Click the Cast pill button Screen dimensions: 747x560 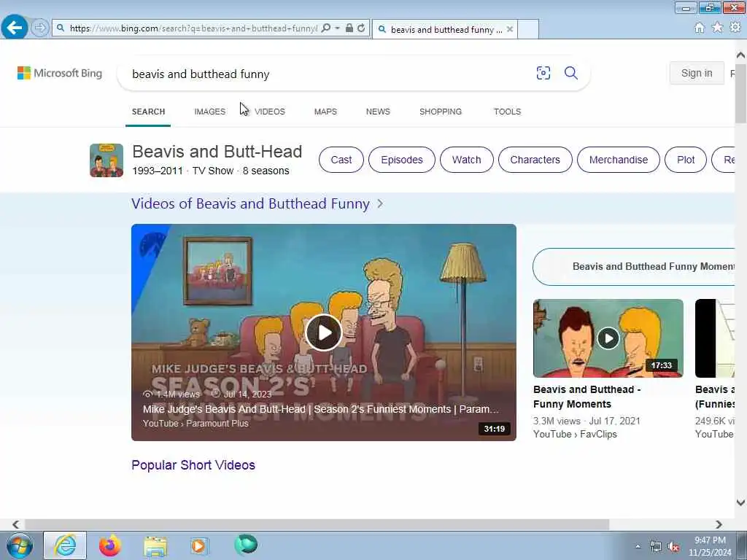coord(341,160)
